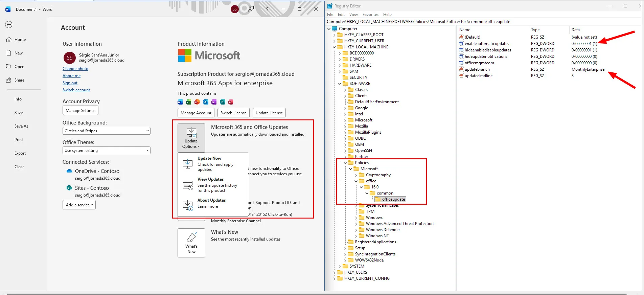
Task: Select the updatebranch string value
Action: 477,69
